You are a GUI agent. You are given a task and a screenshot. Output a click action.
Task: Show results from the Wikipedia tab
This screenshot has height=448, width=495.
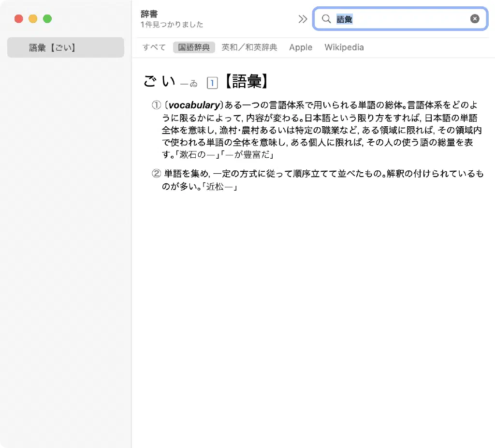(344, 47)
